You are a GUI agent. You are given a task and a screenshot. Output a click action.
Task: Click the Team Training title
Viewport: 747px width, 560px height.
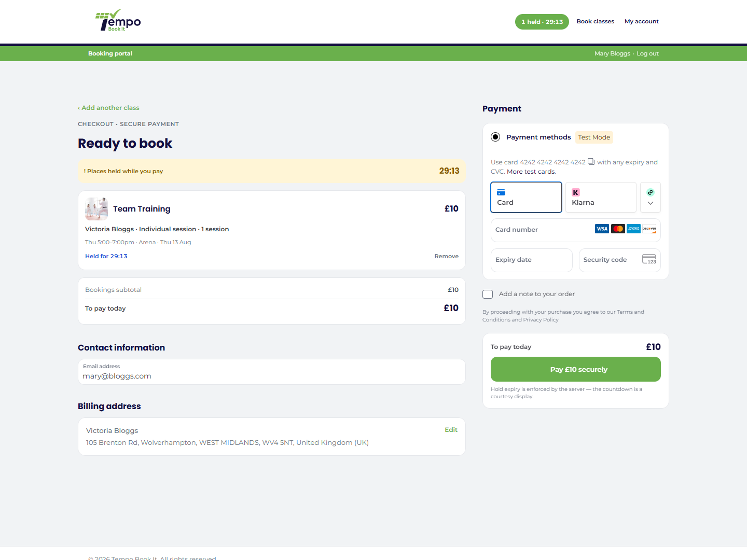(142, 209)
